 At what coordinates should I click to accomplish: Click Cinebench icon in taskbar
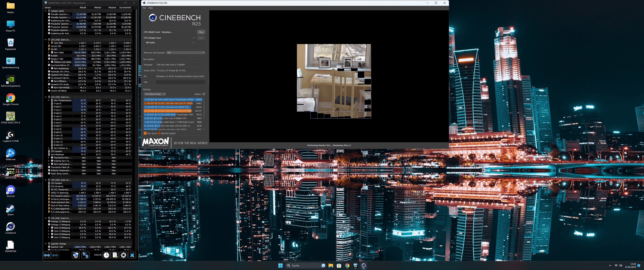click(x=364, y=265)
